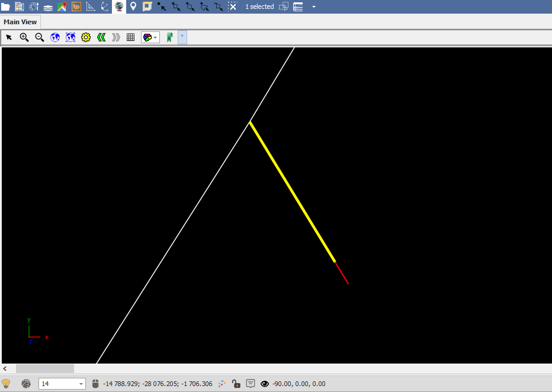Select the green bookmark flag icon
This screenshot has height=392, width=552.
pyautogui.click(x=169, y=37)
